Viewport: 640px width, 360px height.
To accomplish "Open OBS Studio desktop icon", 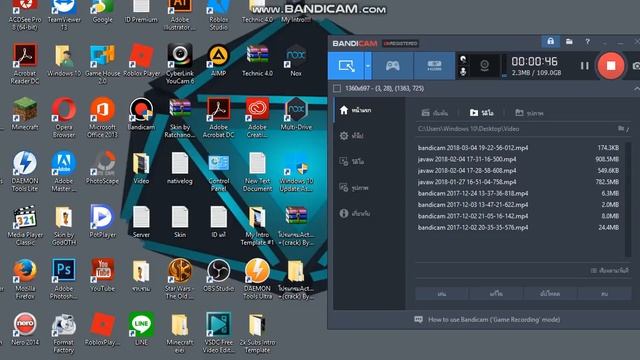I will (x=219, y=276).
